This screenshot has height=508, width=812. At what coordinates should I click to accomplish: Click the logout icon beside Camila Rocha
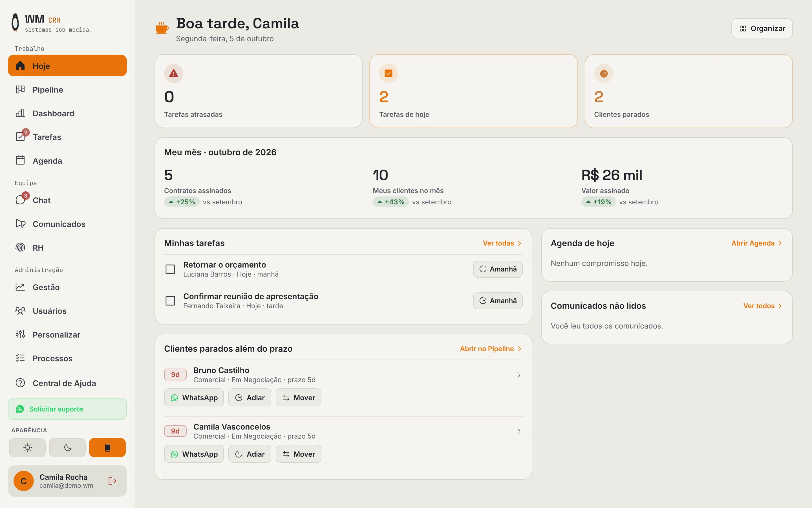112,481
